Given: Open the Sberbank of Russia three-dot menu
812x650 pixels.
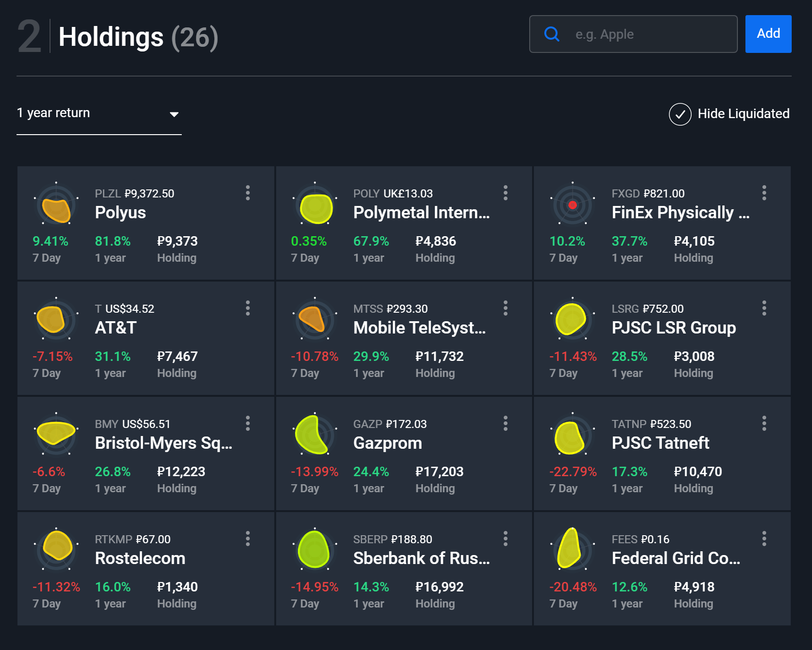Looking at the screenshot, I should pyautogui.click(x=506, y=539).
